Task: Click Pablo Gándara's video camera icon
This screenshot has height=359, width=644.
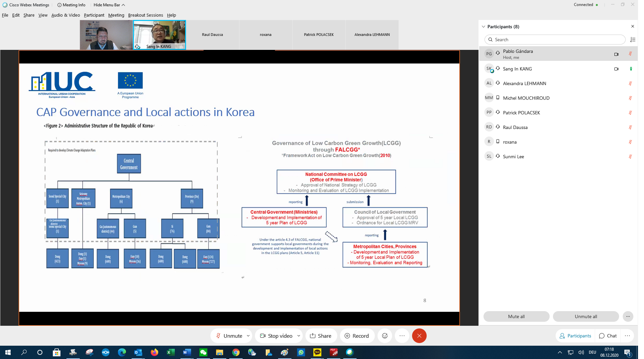Action: coord(616,54)
